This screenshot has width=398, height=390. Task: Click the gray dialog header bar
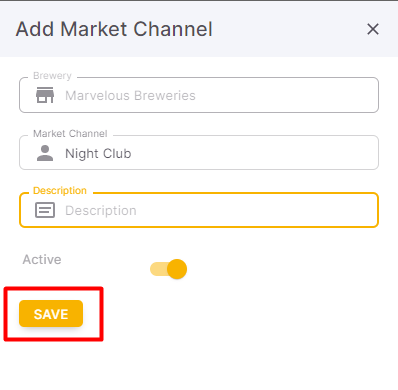(x=199, y=29)
